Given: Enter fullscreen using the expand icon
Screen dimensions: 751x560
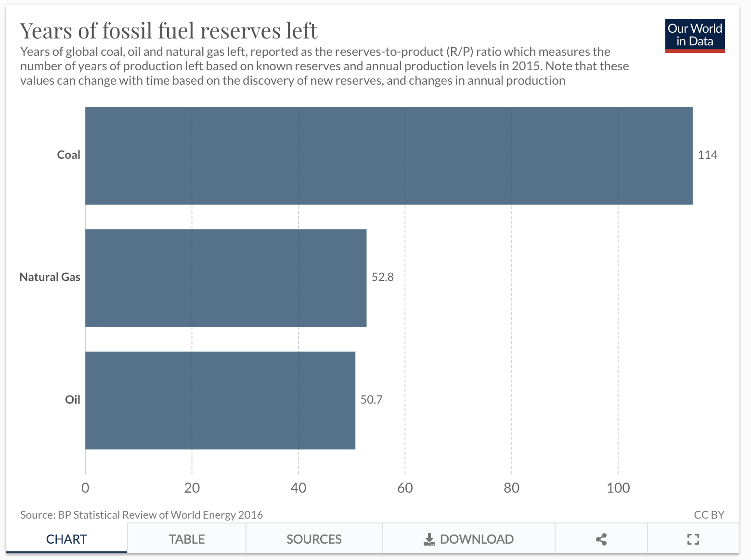Looking at the screenshot, I should point(693,539).
